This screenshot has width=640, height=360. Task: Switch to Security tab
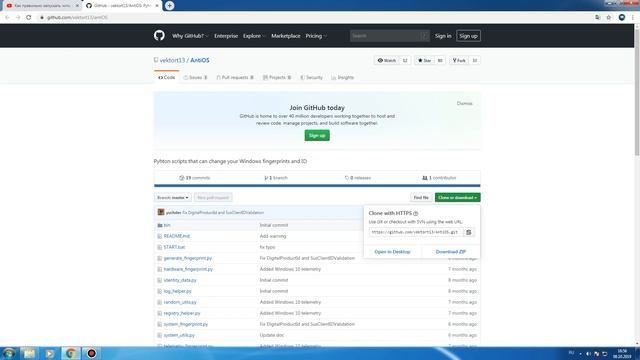(x=311, y=78)
